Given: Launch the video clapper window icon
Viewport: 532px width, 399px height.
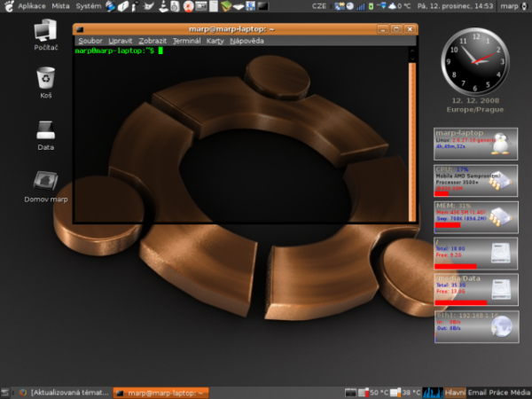Looking at the screenshot, I should (201, 6).
